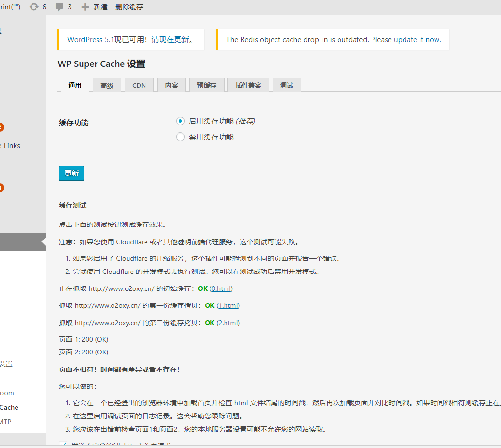Click the first green OK status

(203, 288)
